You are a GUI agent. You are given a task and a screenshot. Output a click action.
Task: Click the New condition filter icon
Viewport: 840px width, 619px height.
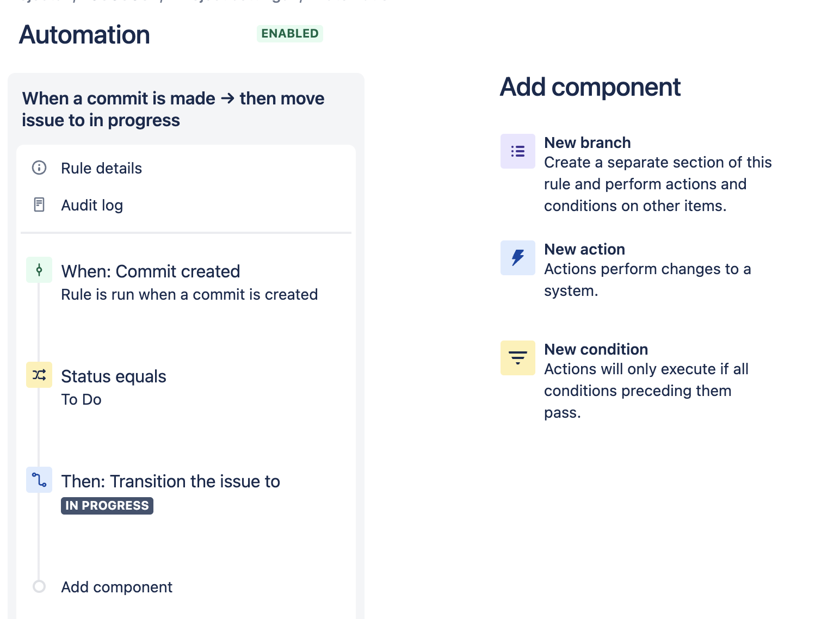518,358
